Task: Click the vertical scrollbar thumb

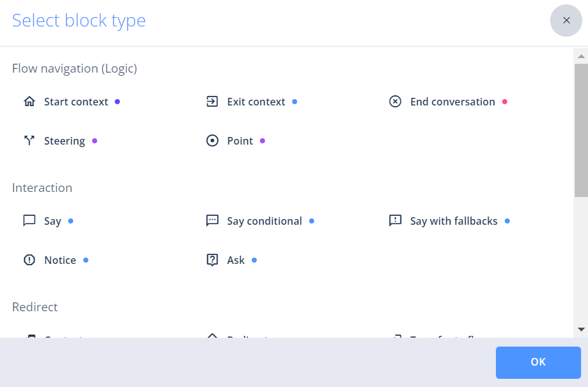Action: point(580,129)
